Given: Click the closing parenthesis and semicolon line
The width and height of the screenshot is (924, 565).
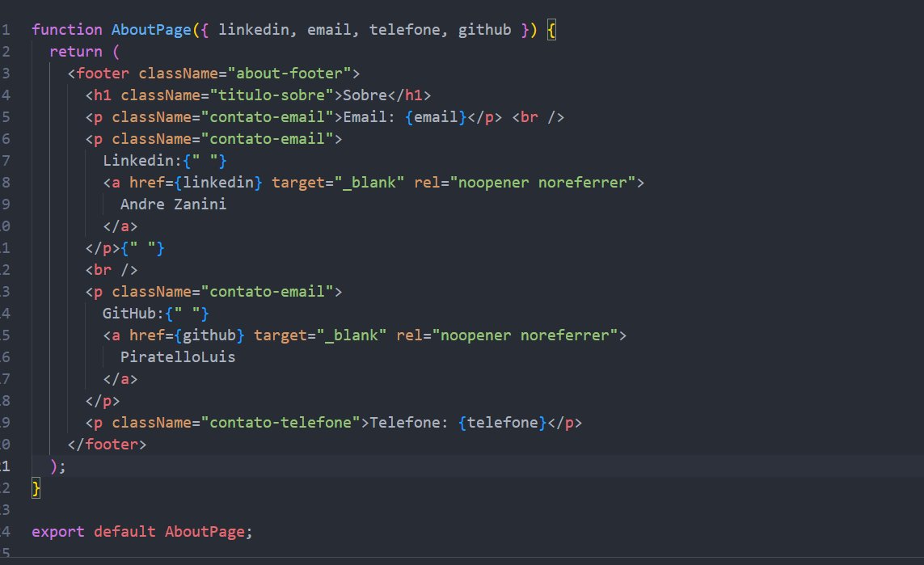Looking at the screenshot, I should (57, 466).
